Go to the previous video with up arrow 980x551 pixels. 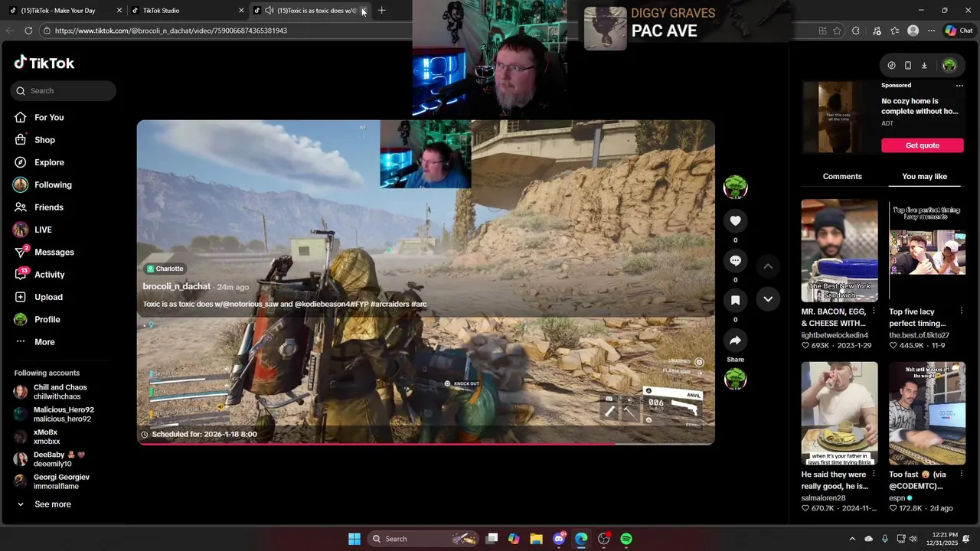tap(768, 266)
